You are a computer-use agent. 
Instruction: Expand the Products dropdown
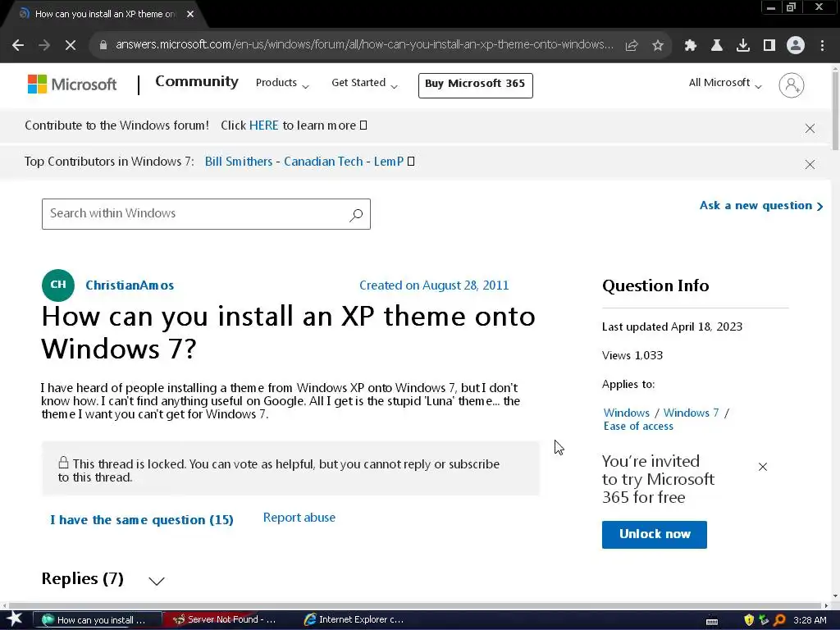pos(282,83)
